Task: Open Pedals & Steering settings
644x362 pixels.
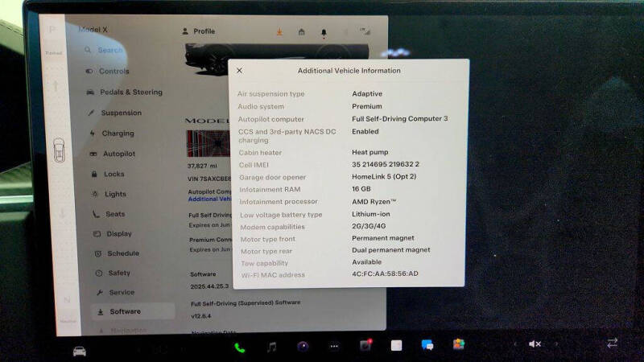Action: click(125, 92)
